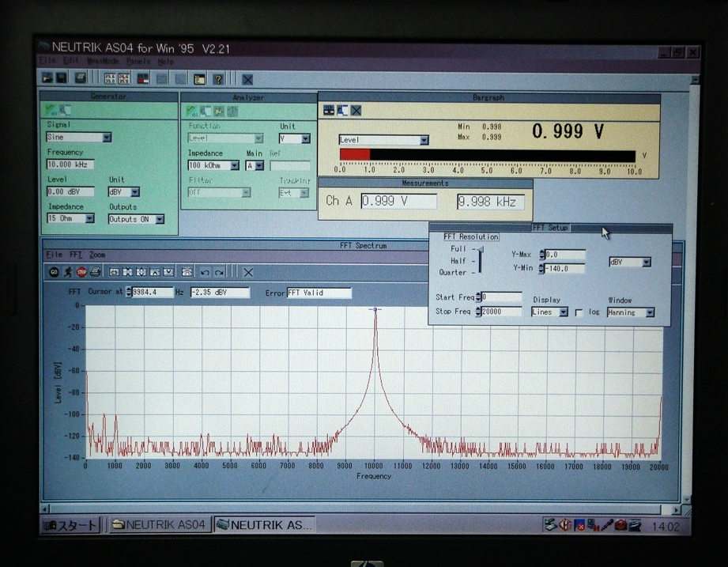Click the Print icon in main toolbar
728x567 pixels.
81,78
